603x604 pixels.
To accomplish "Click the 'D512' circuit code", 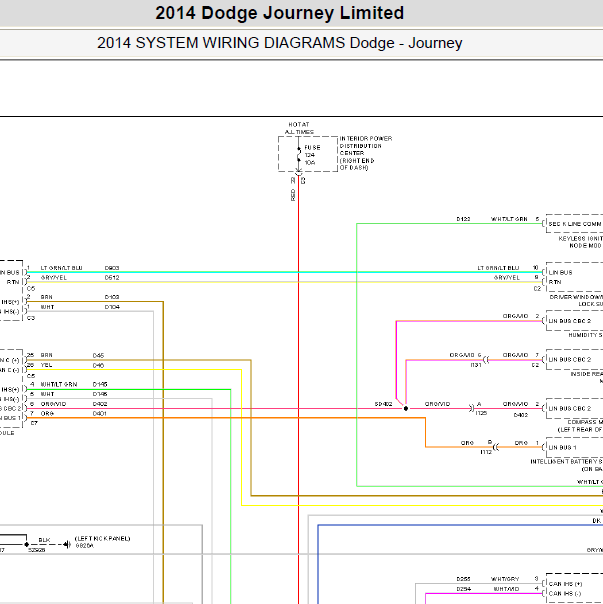I will 112,277.
